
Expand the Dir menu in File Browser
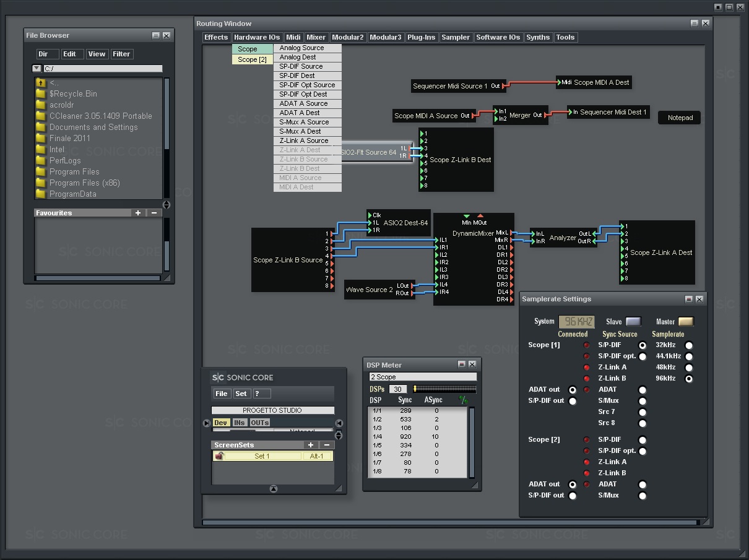(x=48, y=54)
